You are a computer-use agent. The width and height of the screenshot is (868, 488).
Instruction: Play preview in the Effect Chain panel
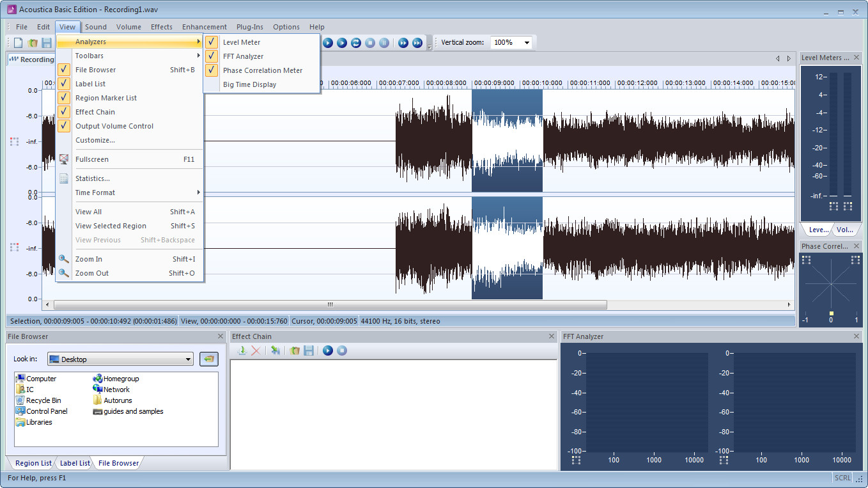pyautogui.click(x=328, y=350)
